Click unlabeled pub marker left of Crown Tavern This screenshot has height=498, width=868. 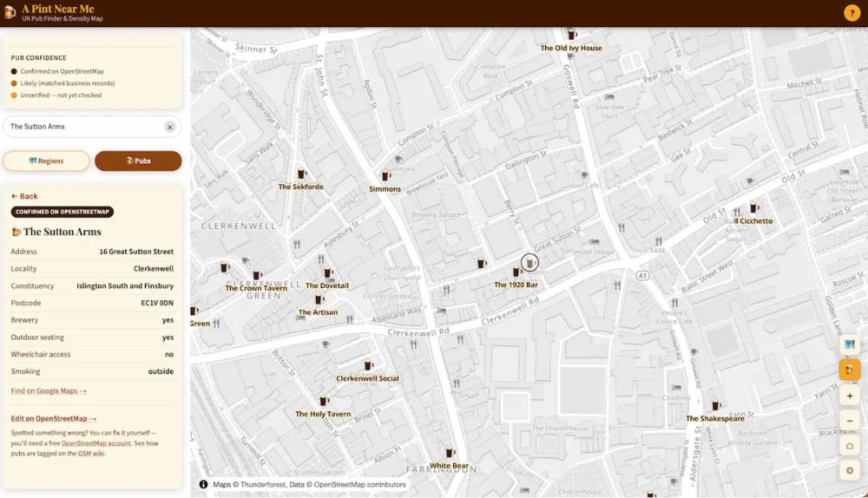pyautogui.click(x=224, y=267)
